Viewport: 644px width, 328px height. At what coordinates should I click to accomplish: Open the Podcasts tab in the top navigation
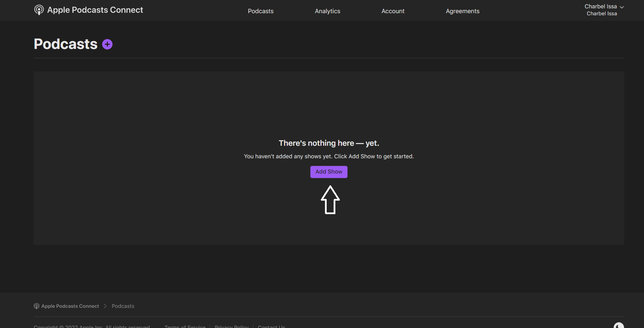point(261,11)
